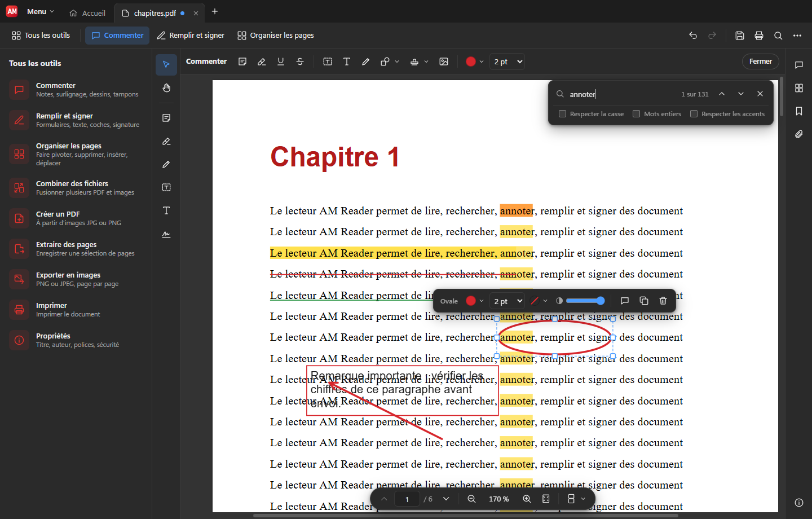
Task: Expand the page display mode dropdown arrow
Action: coord(583,499)
